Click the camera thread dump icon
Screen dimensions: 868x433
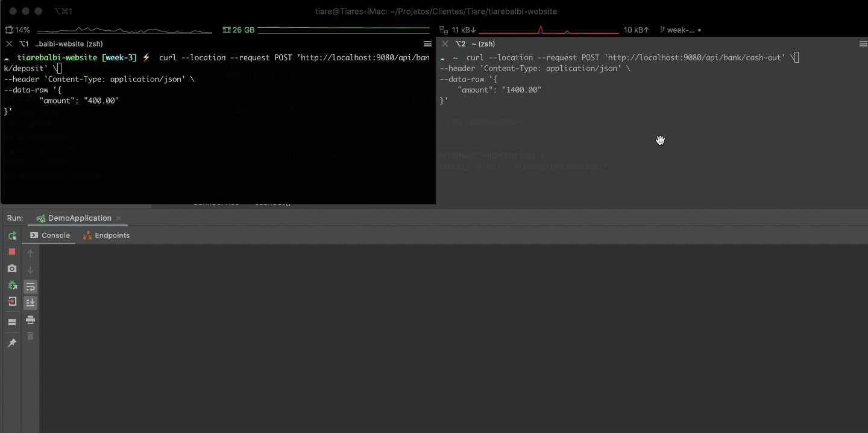click(12, 268)
